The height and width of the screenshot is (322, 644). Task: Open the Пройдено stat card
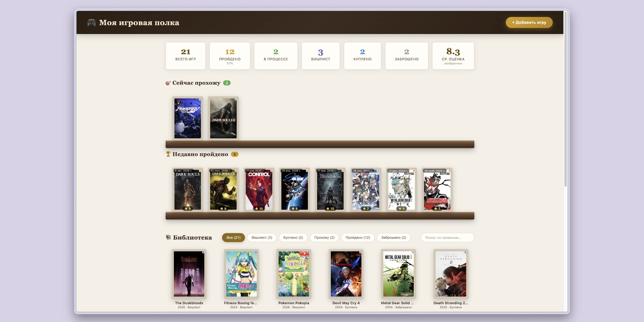tap(230, 56)
